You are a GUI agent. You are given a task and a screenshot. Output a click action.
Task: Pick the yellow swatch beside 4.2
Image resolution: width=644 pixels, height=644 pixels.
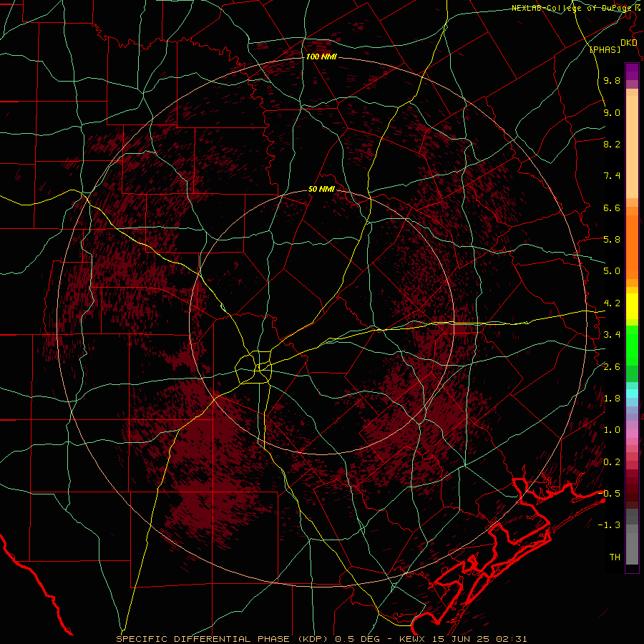click(x=632, y=306)
